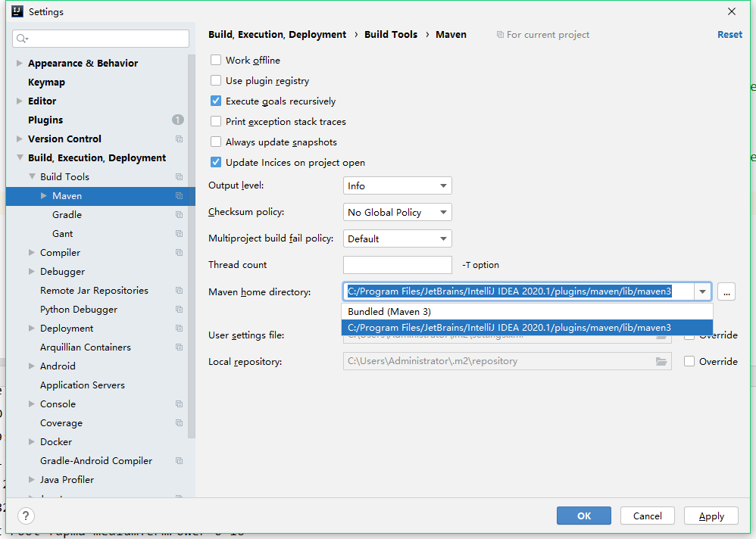This screenshot has height=539, width=756.
Task: Select Java Profiler in the tree
Action: coord(67,480)
